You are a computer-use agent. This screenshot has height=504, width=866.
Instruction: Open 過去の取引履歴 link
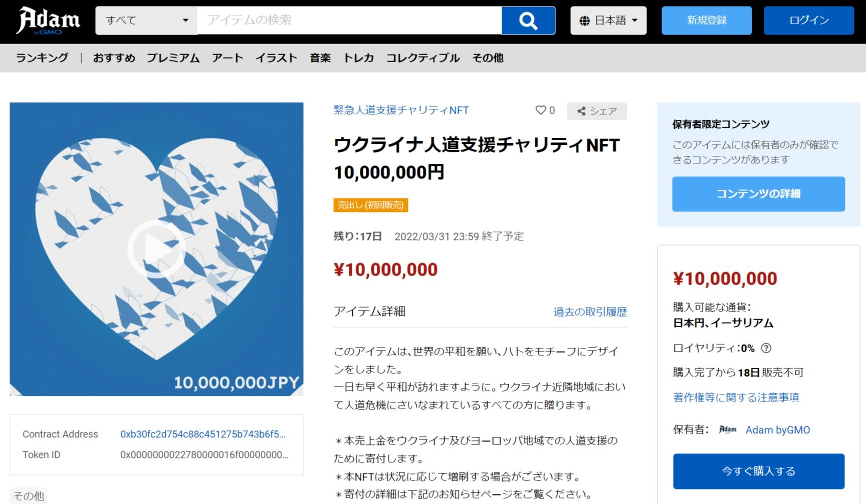(590, 312)
